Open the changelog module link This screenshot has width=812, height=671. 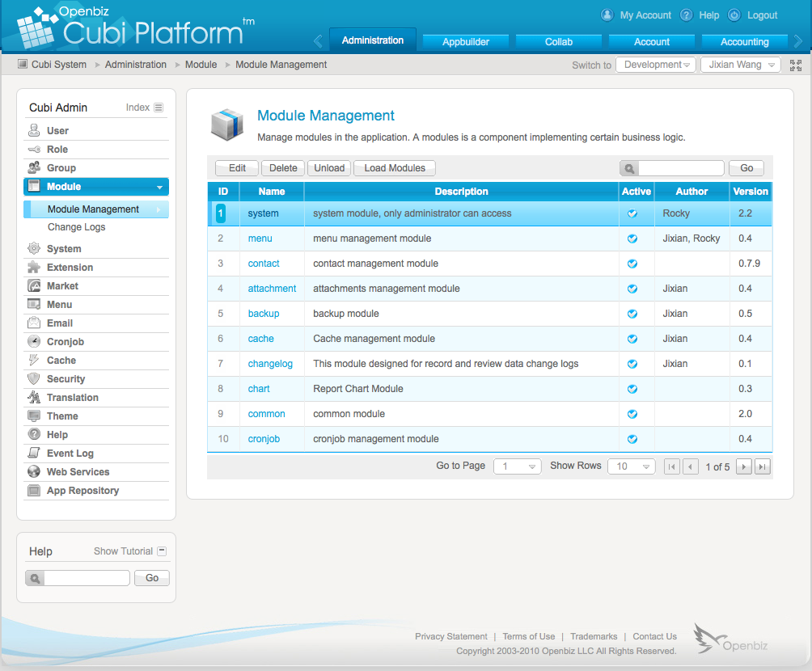coord(270,363)
